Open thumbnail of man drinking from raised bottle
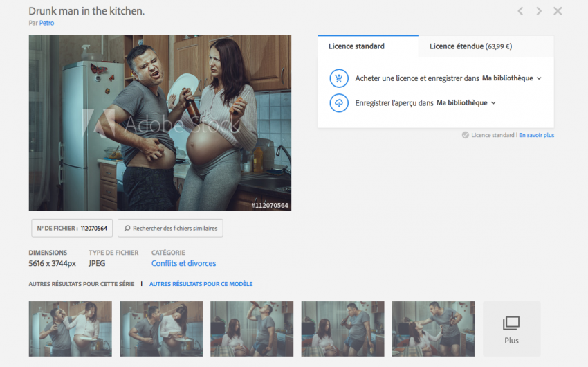 coord(252,329)
